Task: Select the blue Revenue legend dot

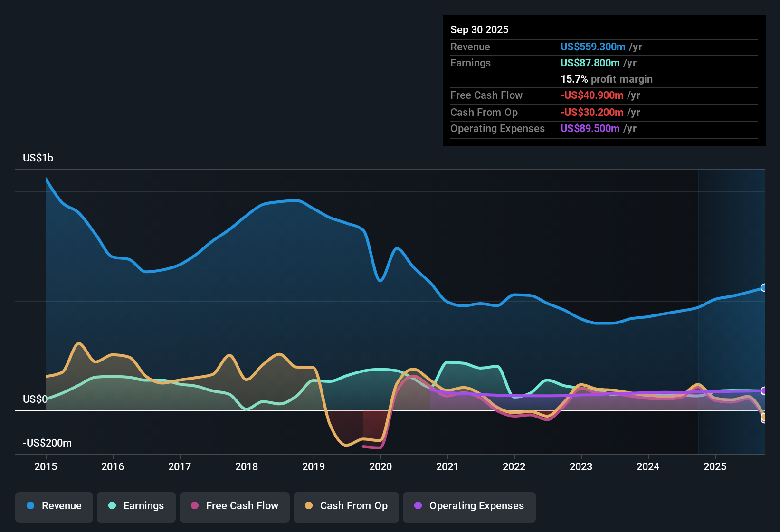Action: point(30,506)
